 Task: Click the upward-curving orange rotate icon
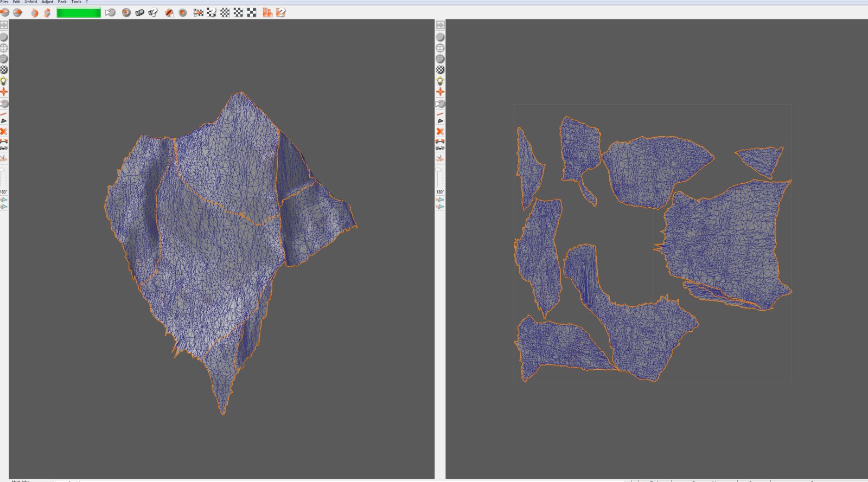pos(47,12)
